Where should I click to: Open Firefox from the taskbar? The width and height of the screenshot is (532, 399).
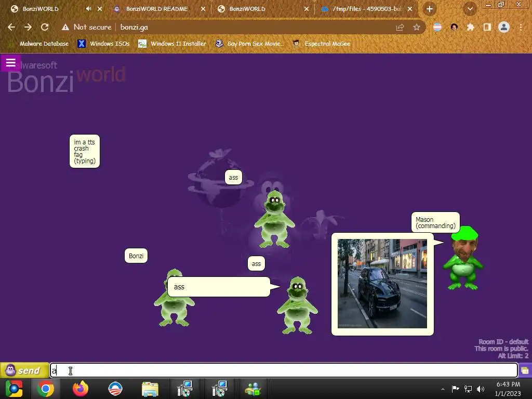coord(81,389)
